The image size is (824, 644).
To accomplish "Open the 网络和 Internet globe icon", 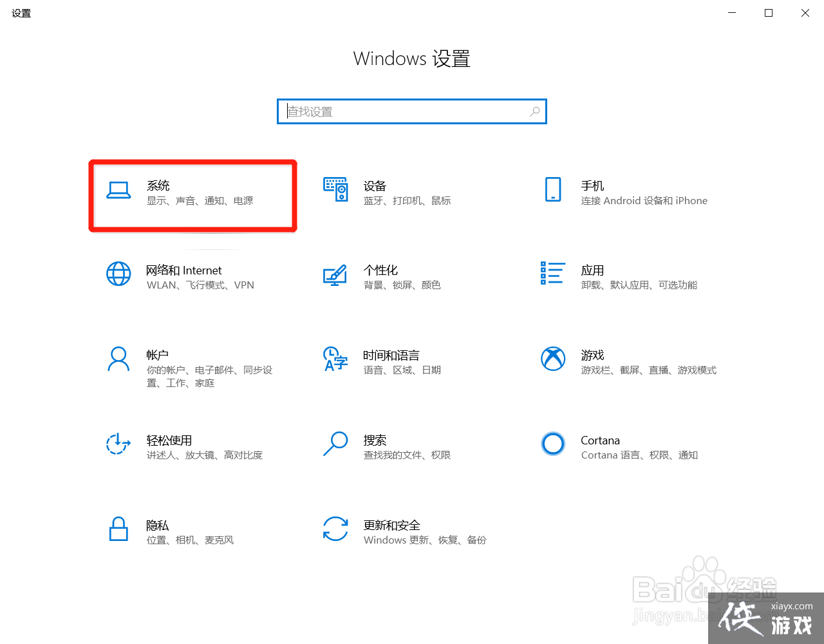I will click(118, 274).
